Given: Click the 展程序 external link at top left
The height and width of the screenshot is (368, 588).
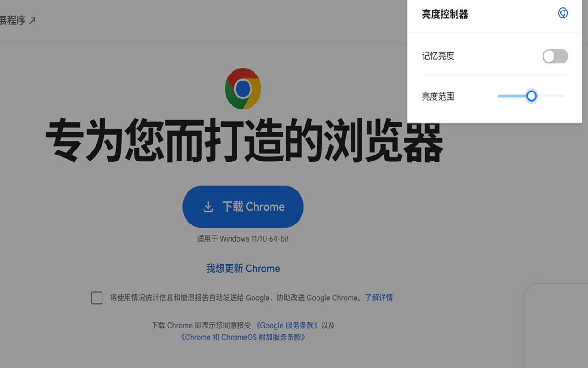Looking at the screenshot, I should (18, 20).
